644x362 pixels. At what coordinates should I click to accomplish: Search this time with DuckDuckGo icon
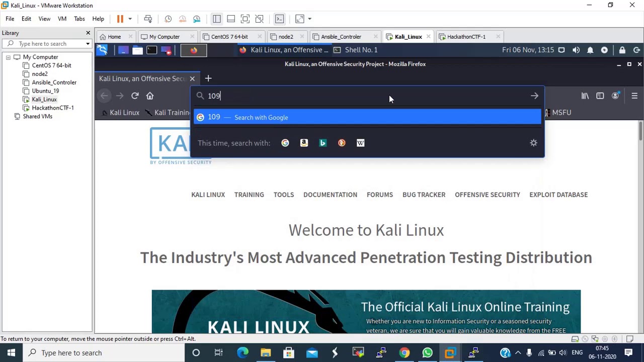tap(342, 143)
